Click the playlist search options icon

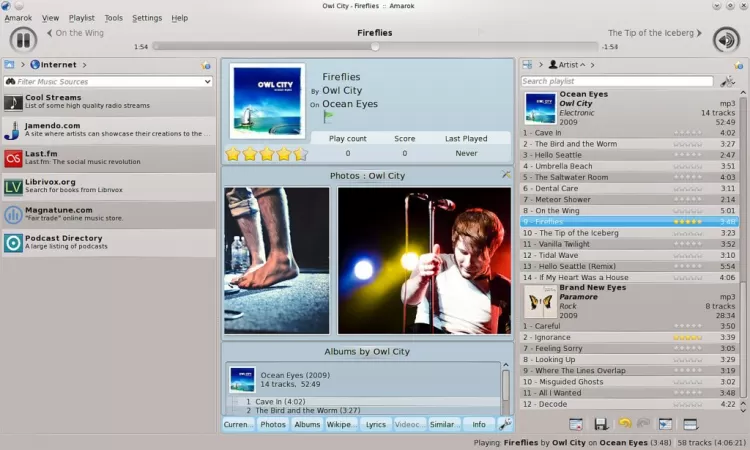[729, 81]
